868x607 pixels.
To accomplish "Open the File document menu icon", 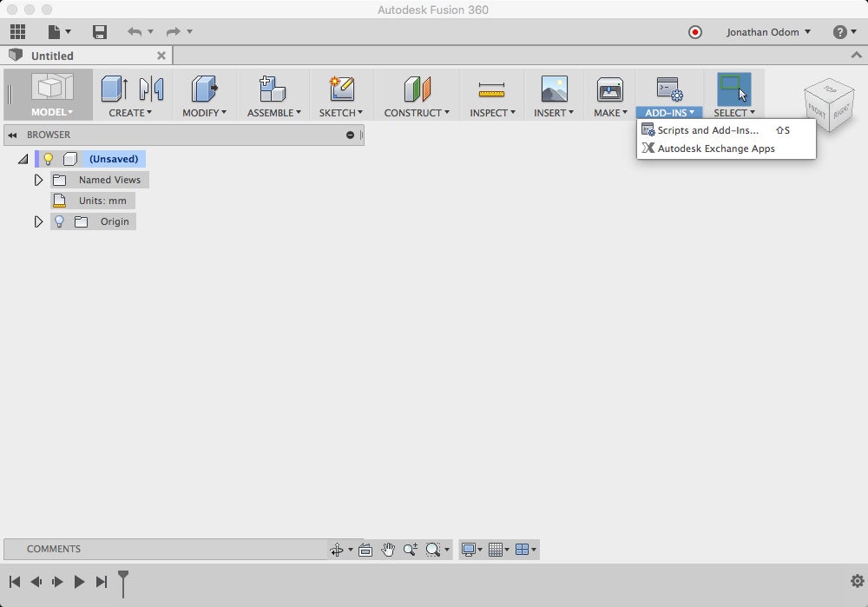I will 59,31.
